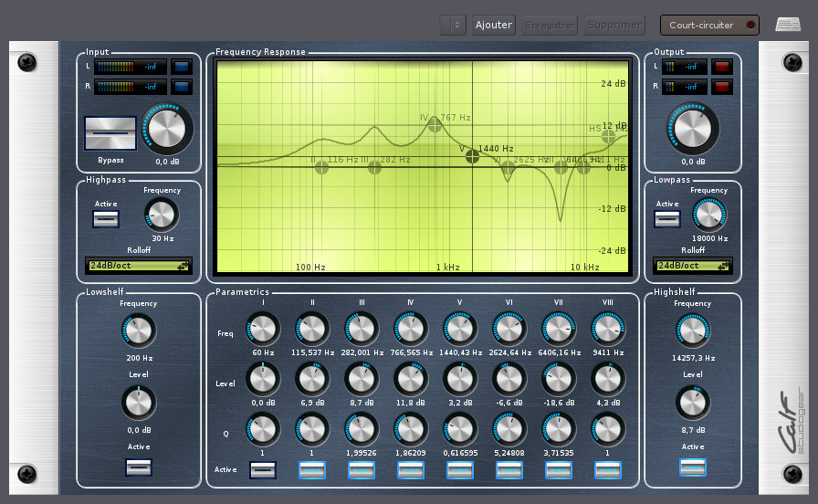Click band IV Freq knob
The width and height of the screenshot is (818, 504).
(x=410, y=329)
